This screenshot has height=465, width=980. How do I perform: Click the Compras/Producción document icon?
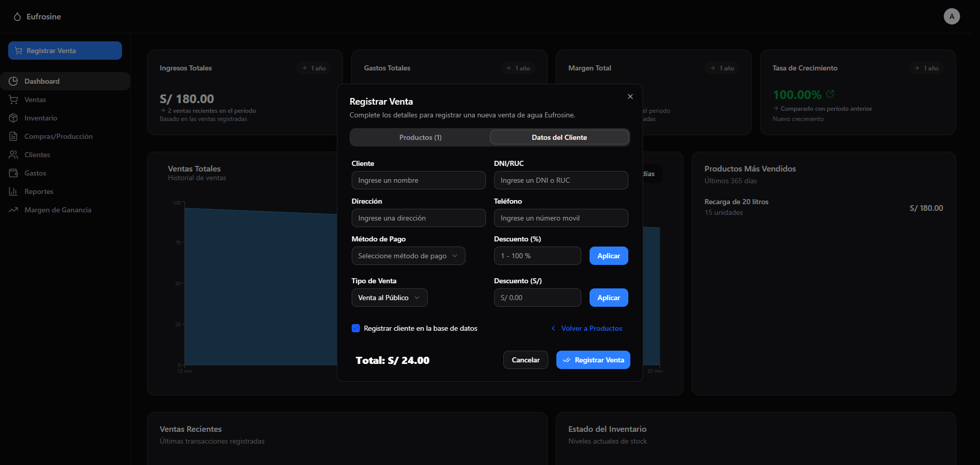tap(13, 136)
